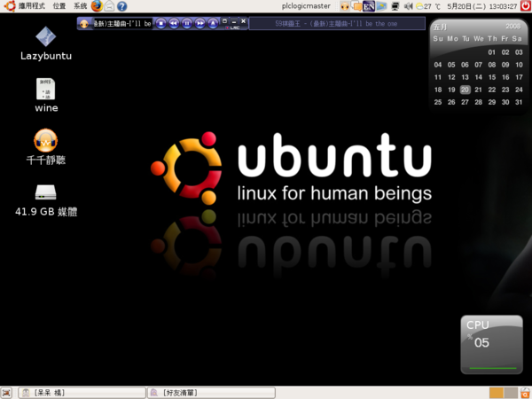532x399 pixels.
Task: Open the 位置 places menu
Action: [x=59, y=6]
